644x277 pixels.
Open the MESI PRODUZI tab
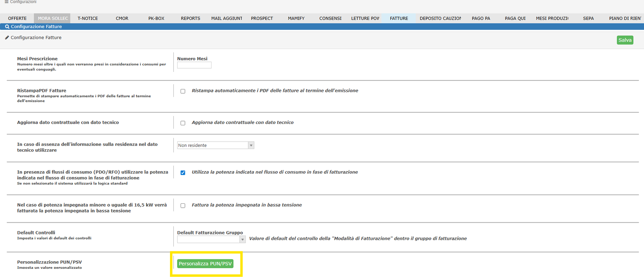[x=552, y=18]
